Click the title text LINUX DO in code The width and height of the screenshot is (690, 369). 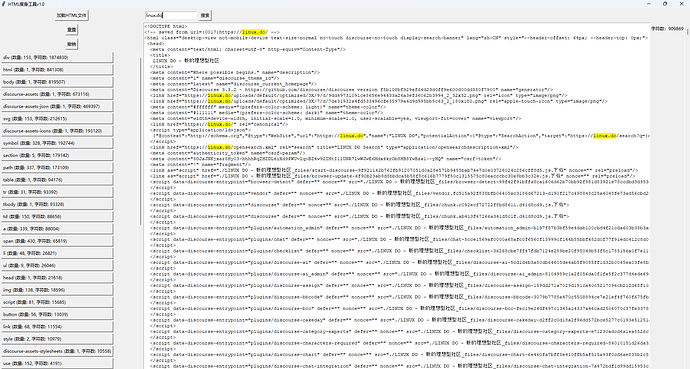click(186, 61)
